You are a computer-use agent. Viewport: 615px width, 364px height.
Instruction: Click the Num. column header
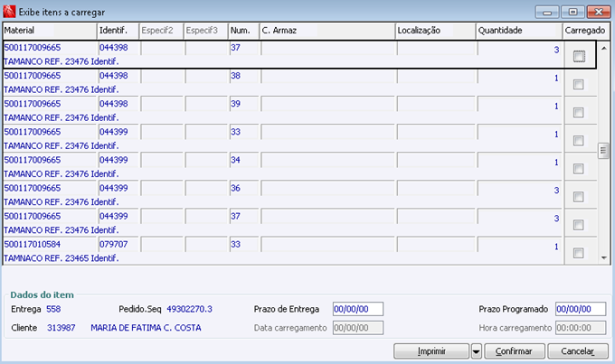coord(243,31)
